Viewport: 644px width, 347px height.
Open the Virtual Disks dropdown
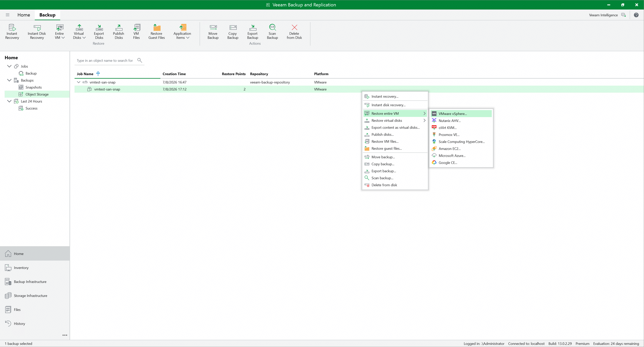(79, 32)
